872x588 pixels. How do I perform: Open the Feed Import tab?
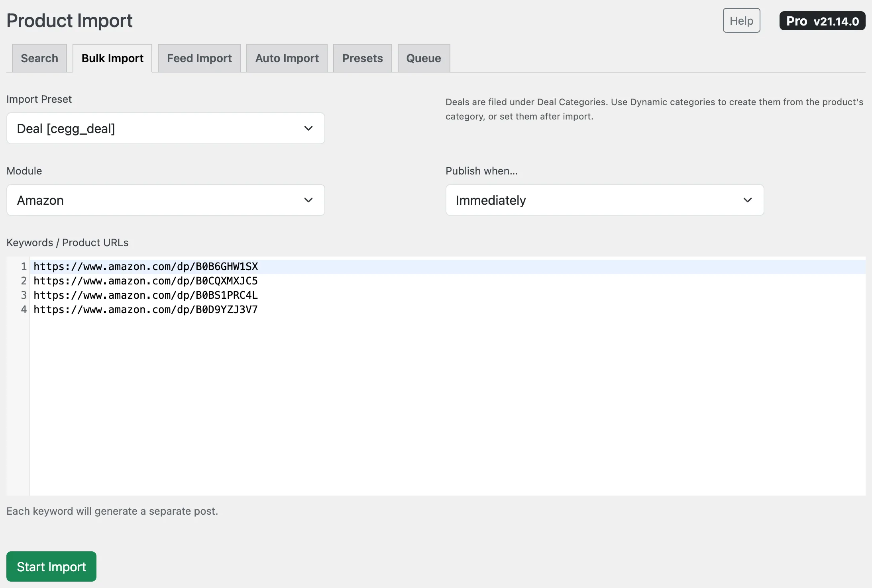[199, 58]
